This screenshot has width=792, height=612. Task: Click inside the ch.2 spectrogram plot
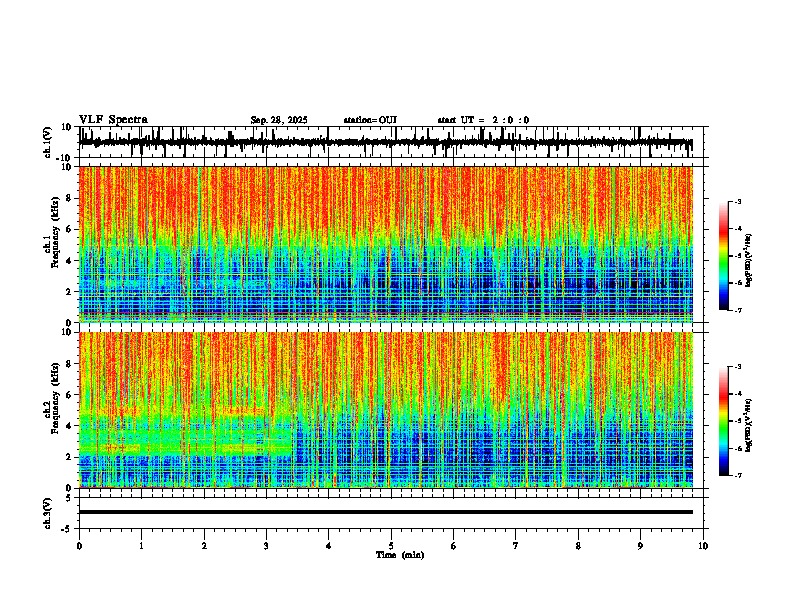coord(385,410)
